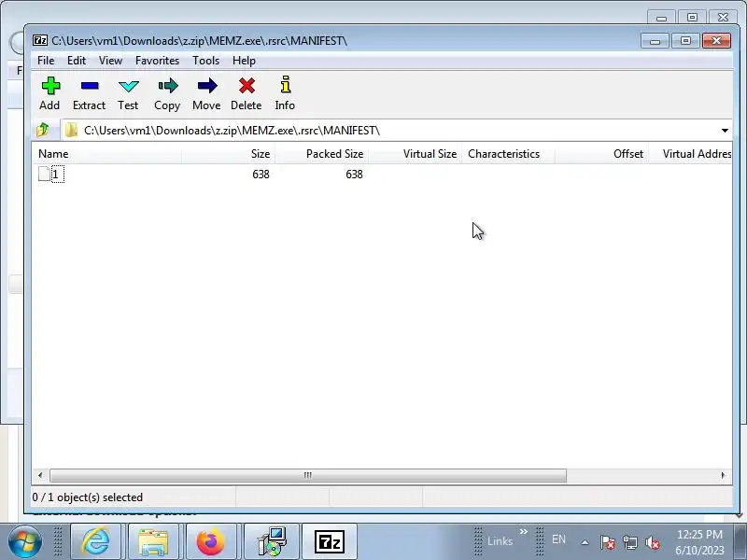Click the network tray icon

click(630, 542)
